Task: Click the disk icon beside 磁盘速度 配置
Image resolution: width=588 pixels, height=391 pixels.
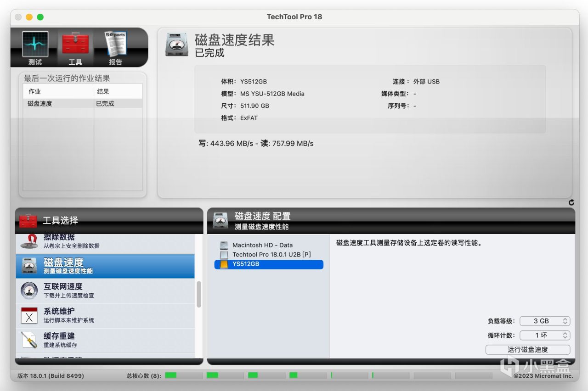Action: [220, 221]
